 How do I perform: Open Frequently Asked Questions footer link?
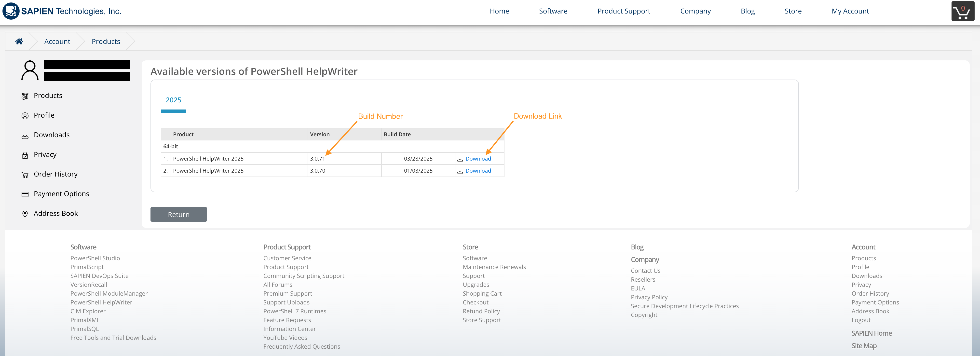(302, 346)
